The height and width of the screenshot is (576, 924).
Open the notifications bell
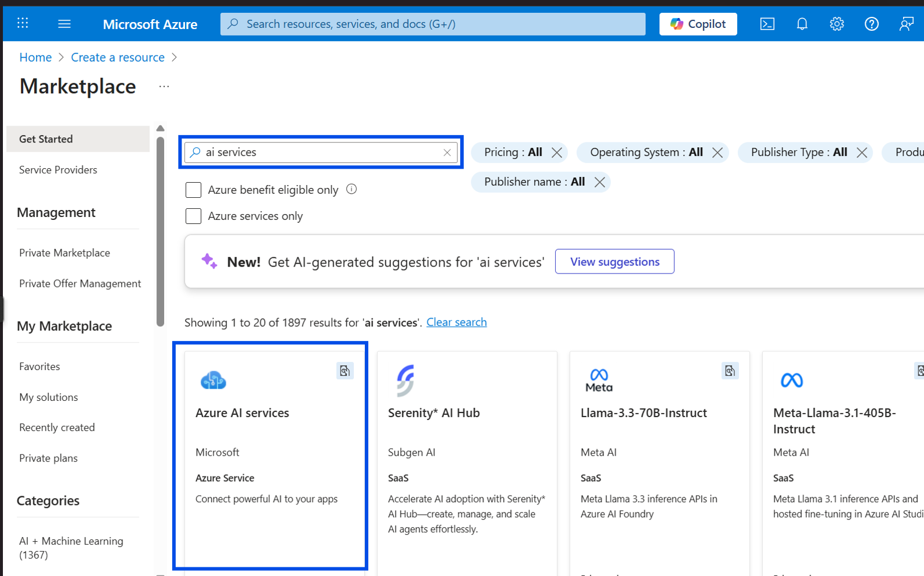(x=802, y=24)
